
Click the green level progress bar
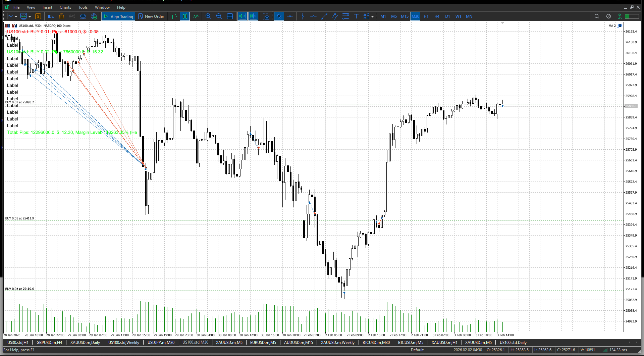(x=632, y=16)
